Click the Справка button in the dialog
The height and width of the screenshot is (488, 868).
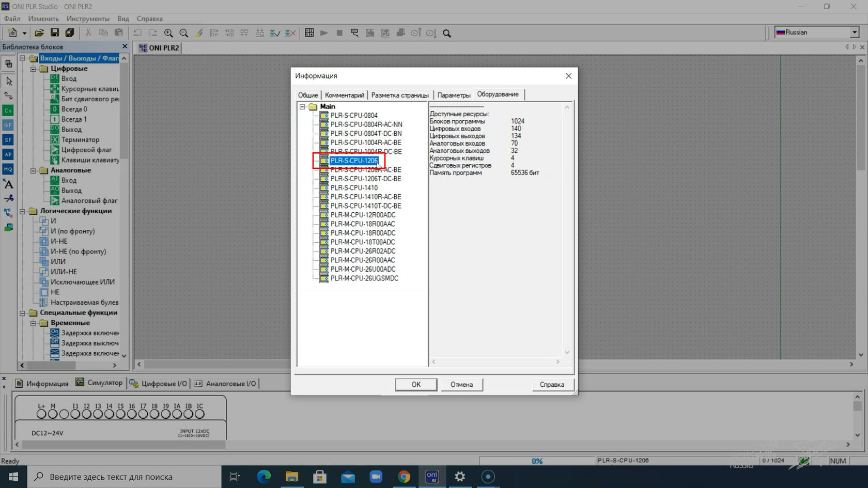(552, 384)
